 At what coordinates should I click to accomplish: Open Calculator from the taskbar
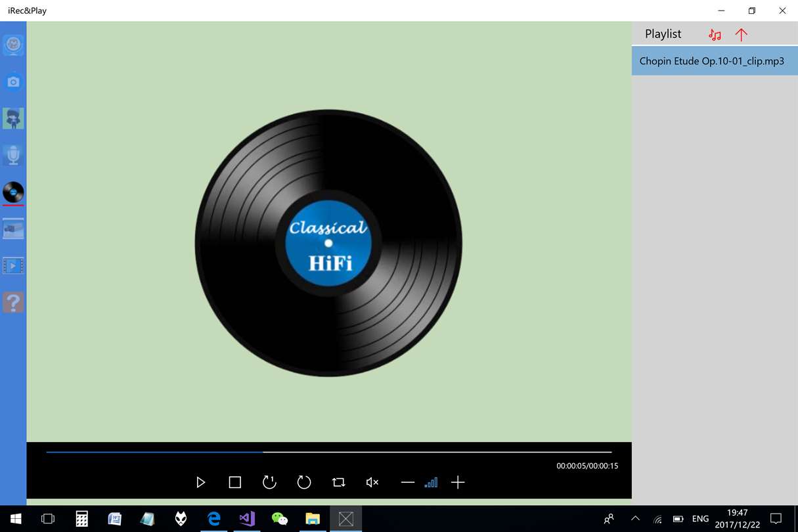click(81, 519)
